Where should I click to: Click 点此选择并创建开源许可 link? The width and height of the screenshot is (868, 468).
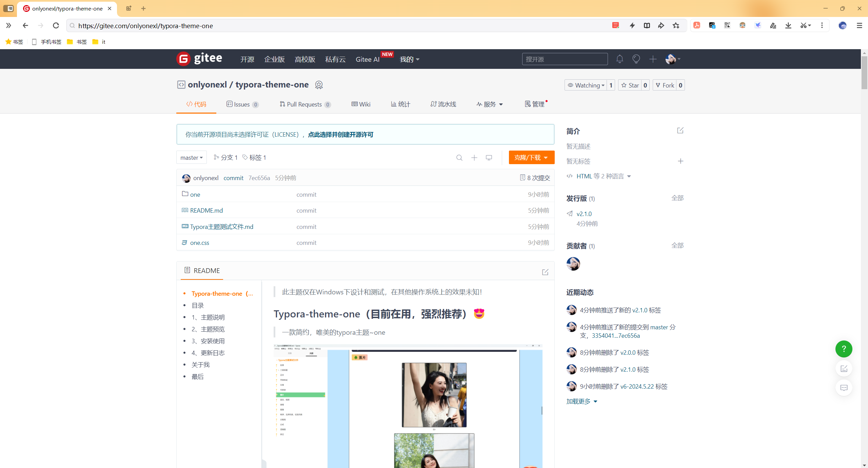click(340, 135)
